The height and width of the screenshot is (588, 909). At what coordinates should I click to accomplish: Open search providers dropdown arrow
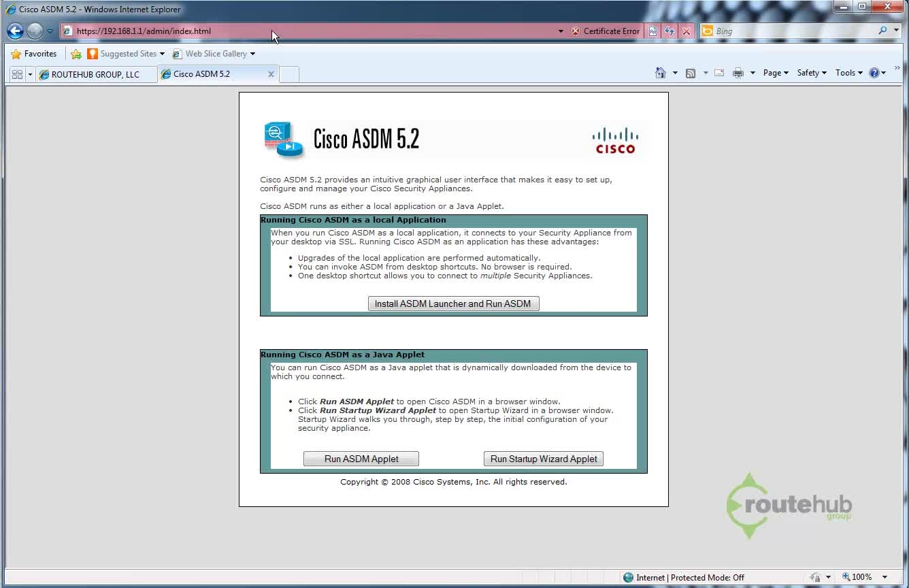pyautogui.click(x=895, y=31)
